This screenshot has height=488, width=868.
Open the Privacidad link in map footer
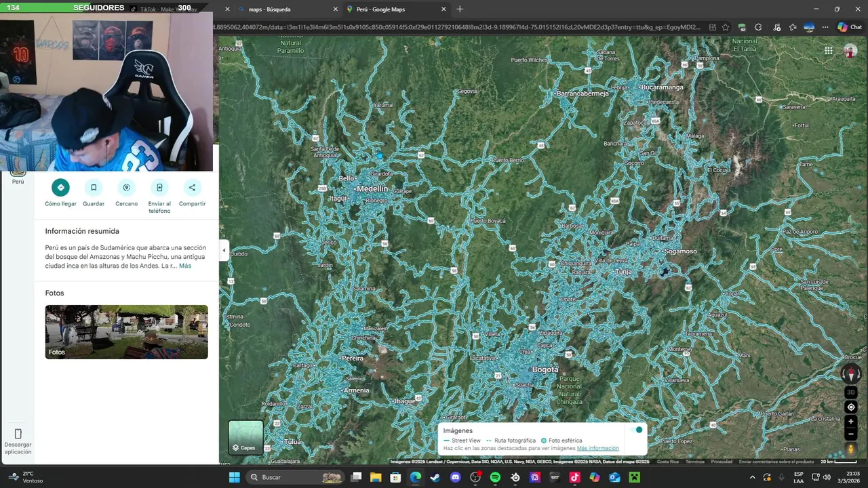tap(722, 462)
